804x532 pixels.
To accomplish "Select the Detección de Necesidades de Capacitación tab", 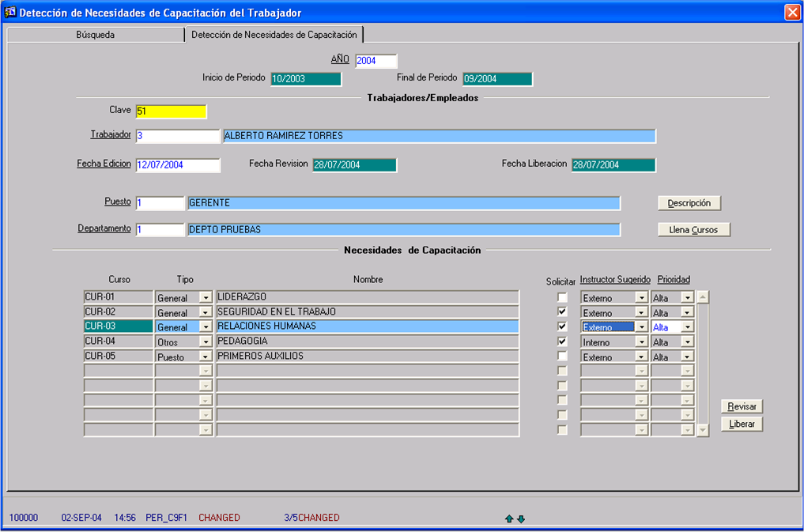I will pyautogui.click(x=274, y=35).
